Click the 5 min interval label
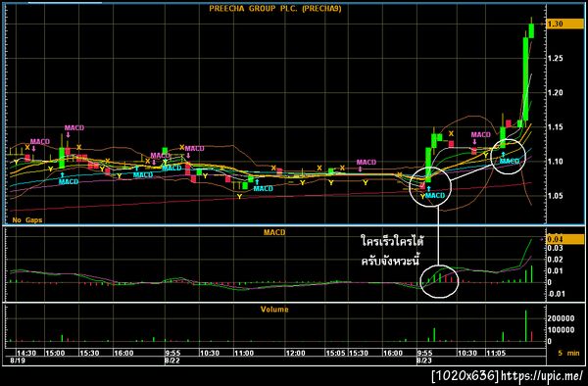The width and height of the screenshot is (588, 386). coord(568,353)
